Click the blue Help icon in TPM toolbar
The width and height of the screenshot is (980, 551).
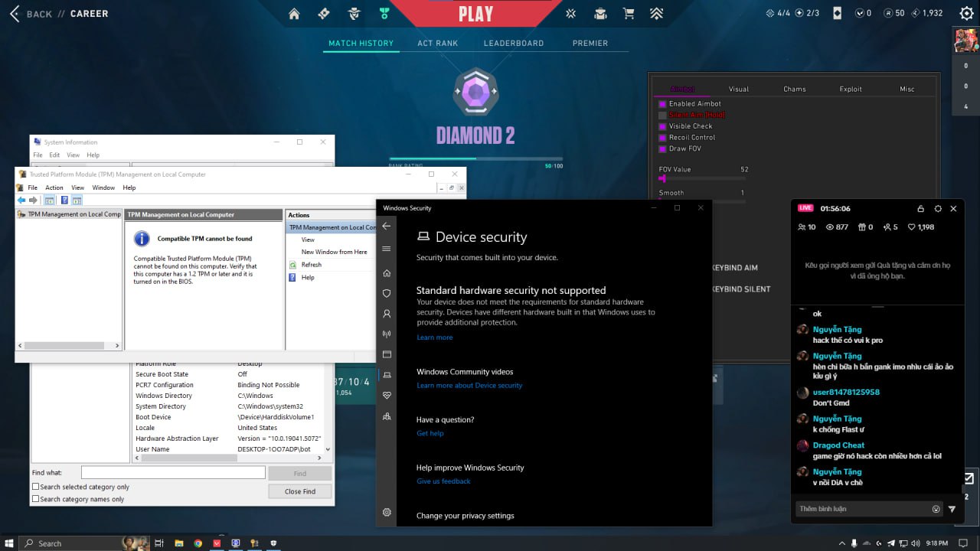point(64,201)
